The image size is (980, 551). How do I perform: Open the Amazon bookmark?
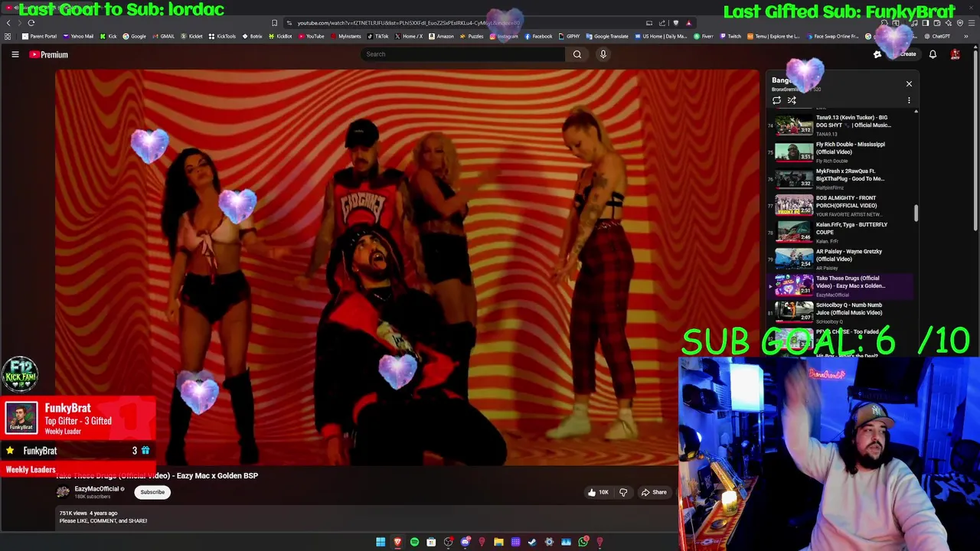point(442,36)
